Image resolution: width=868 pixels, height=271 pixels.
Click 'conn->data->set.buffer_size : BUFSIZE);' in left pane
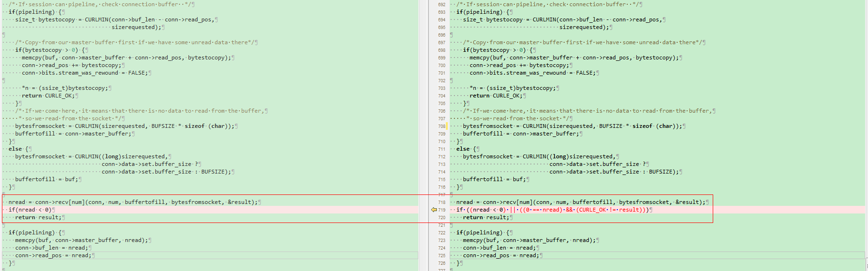(x=166, y=172)
